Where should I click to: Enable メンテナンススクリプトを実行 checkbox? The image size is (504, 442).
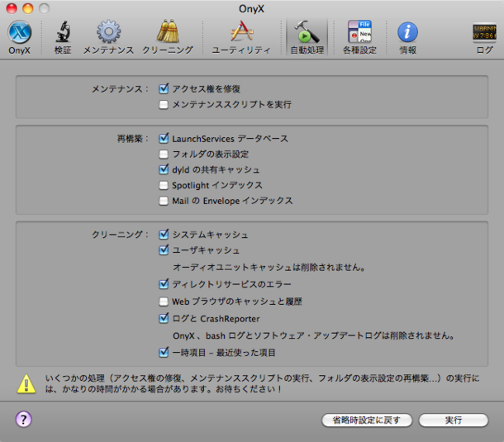click(164, 104)
